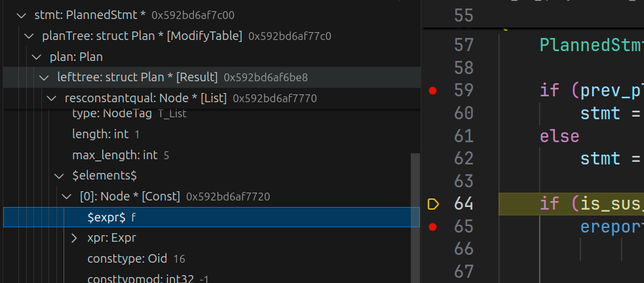Select the length: int variable
This screenshot has height=283, width=644.
tap(105, 134)
